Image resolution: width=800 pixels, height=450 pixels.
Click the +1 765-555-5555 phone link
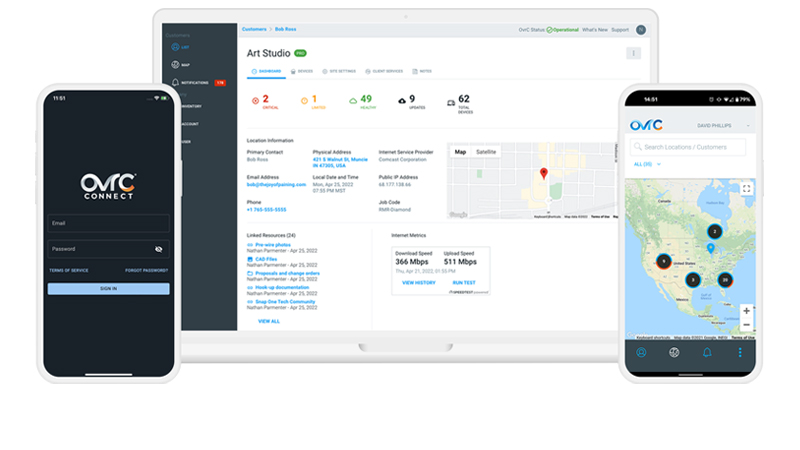coord(266,210)
